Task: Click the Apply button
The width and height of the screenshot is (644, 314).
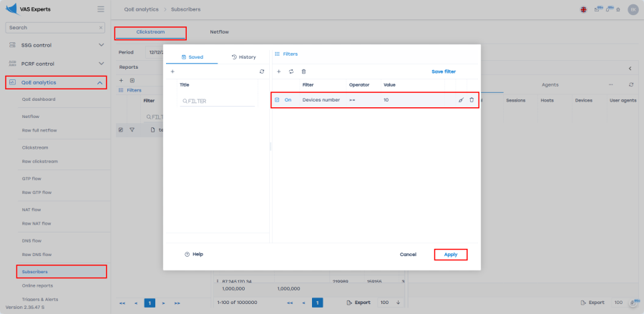Action: [450, 254]
